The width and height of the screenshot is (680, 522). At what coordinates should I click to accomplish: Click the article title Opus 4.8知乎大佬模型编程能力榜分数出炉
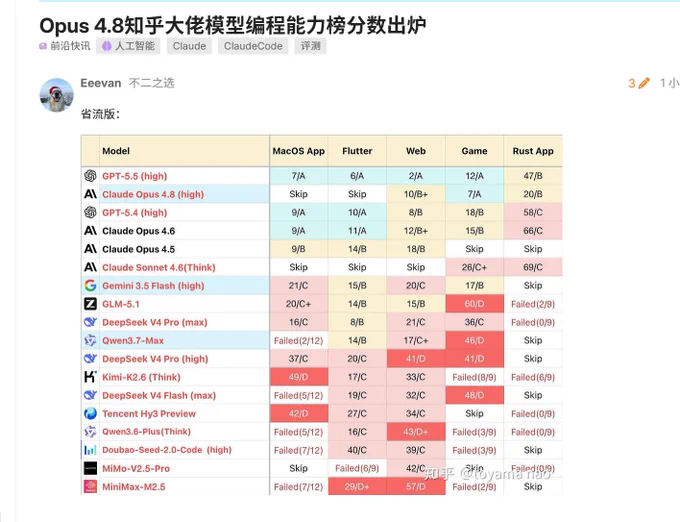click(232, 25)
